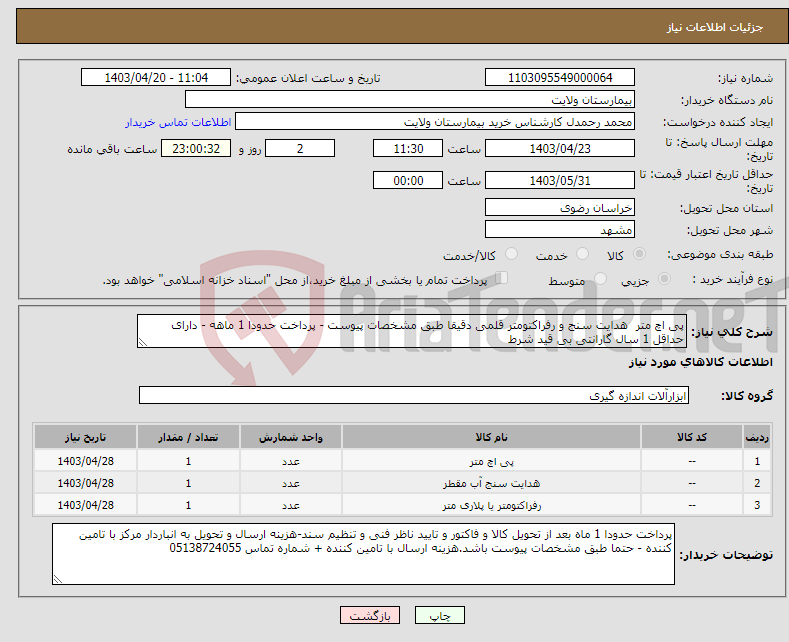Viewport: 789px width, 642px height.
Task: Click the date 1403/04/28 in the هدایت سنج row
Action: point(86,484)
